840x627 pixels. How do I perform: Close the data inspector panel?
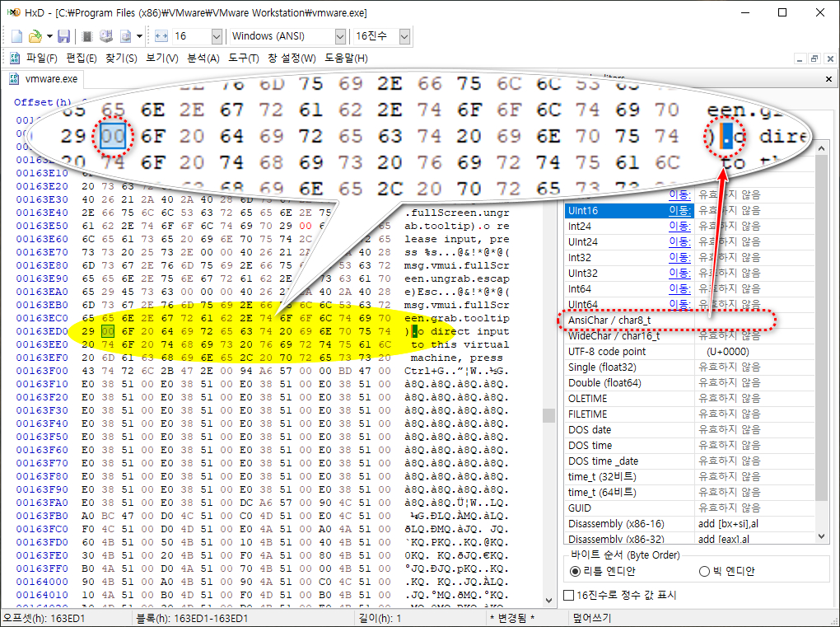(x=828, y=79)
